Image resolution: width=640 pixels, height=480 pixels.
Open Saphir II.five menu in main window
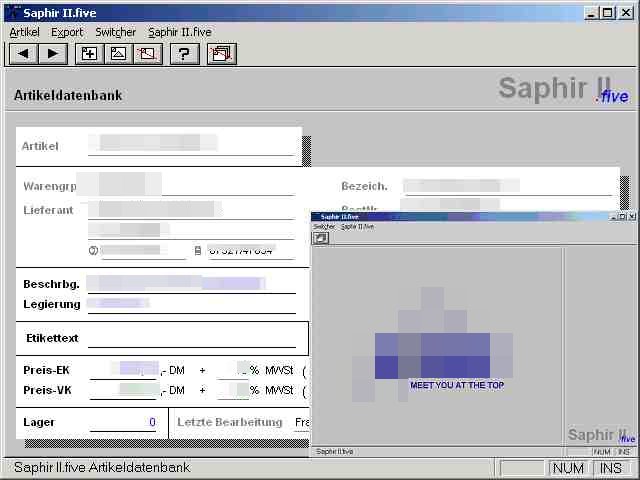point(180,32)
